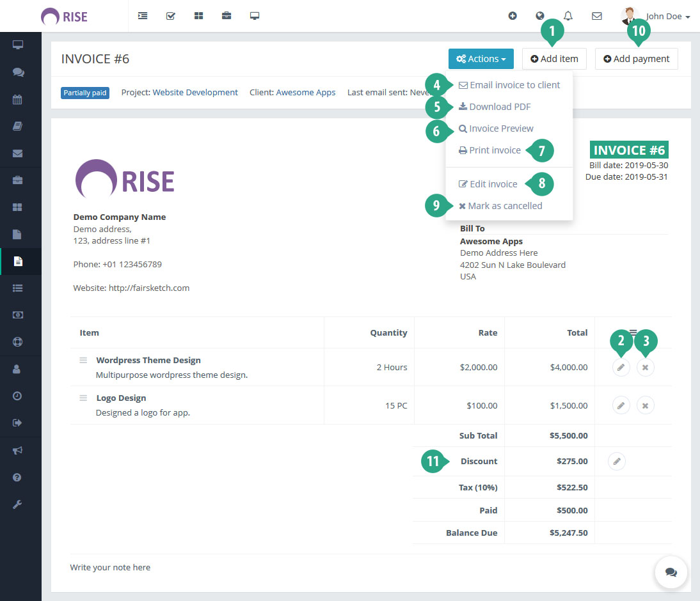This screenshot has height=601, width=700.
Task: Delete the Logo Design item
Action: coord(645,405)
